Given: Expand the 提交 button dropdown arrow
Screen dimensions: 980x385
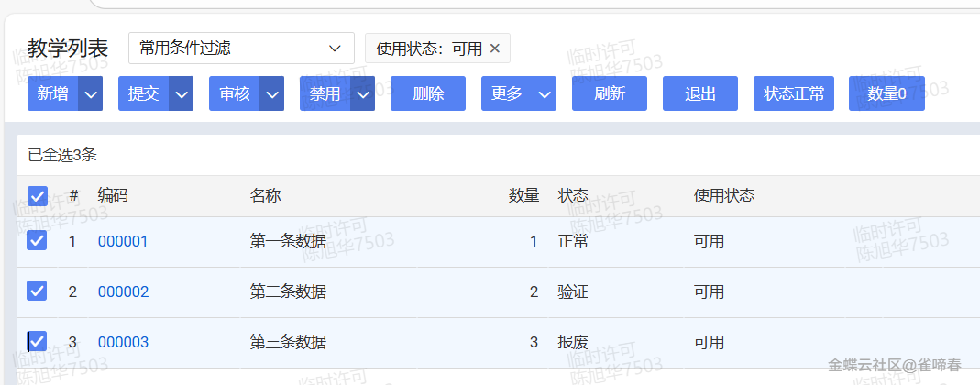Looking at the screenshot, I should (x=182, y=93).
